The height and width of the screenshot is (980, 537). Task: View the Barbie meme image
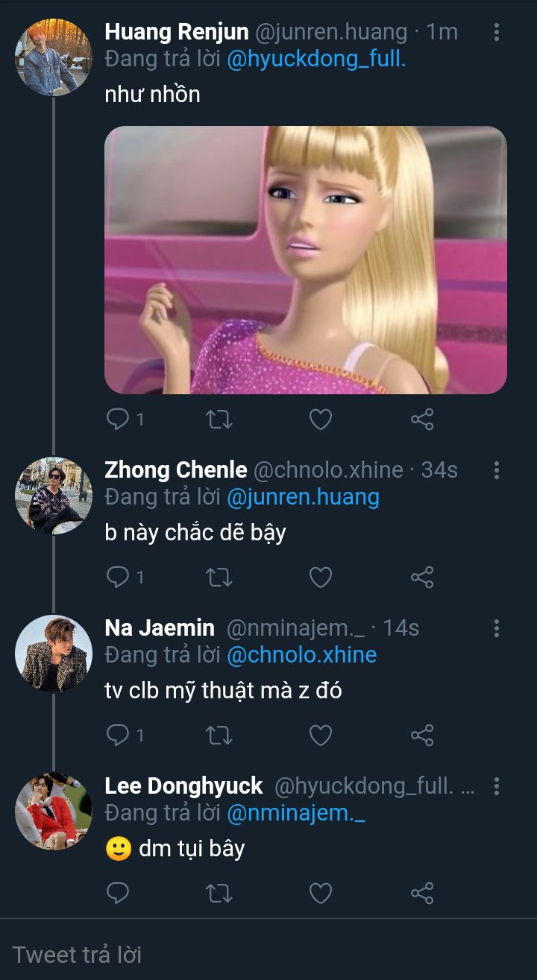305,259
